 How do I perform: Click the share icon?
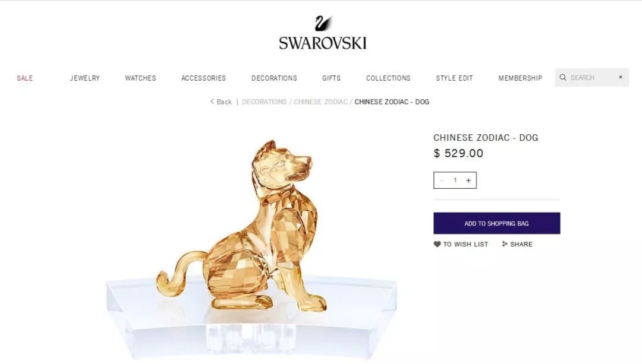[505, 244]
